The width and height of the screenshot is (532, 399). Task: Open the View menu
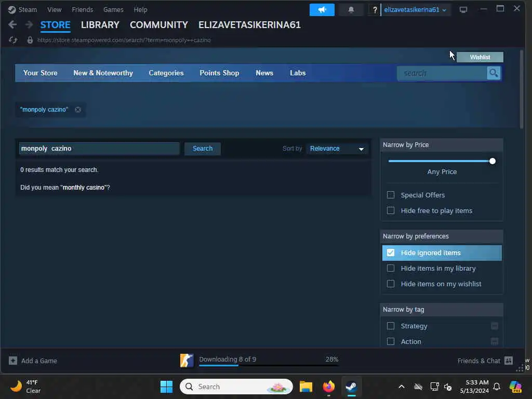(x=54, y=9)
